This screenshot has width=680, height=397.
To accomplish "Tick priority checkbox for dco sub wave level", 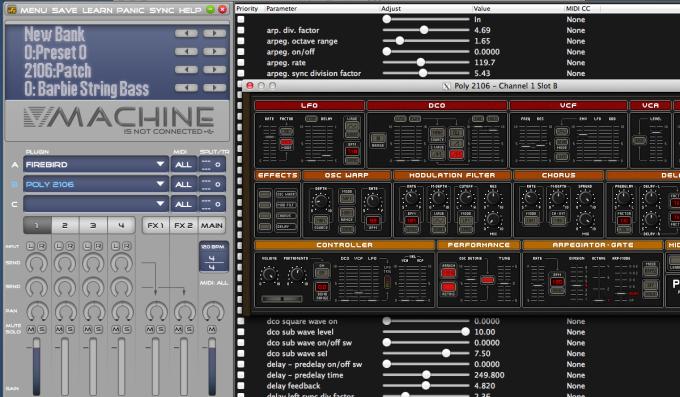I will click(241, 332).
